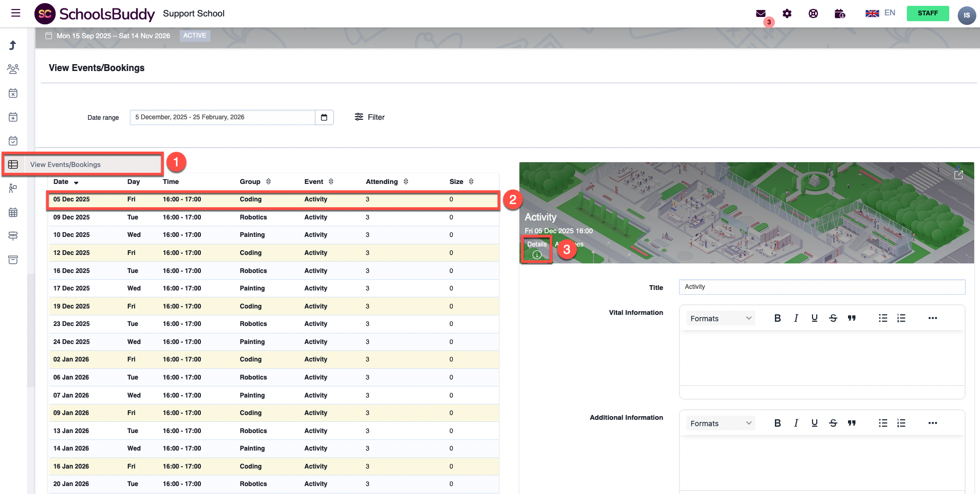This screenshot has height=494, width=980.
Task: Select View Events/Bookings sidebar item
Action: [65, 165]
